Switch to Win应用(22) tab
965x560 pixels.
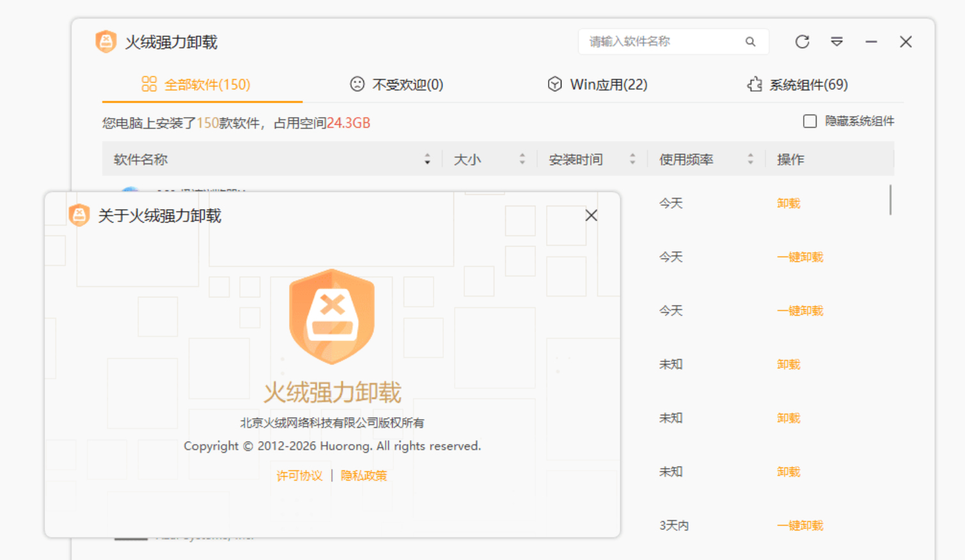(x=597, y=84)
